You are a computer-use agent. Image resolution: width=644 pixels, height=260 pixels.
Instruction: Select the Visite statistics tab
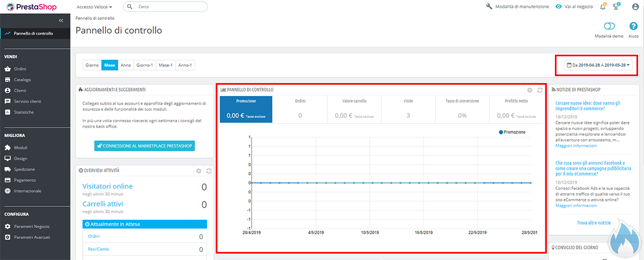coord(408,109)
